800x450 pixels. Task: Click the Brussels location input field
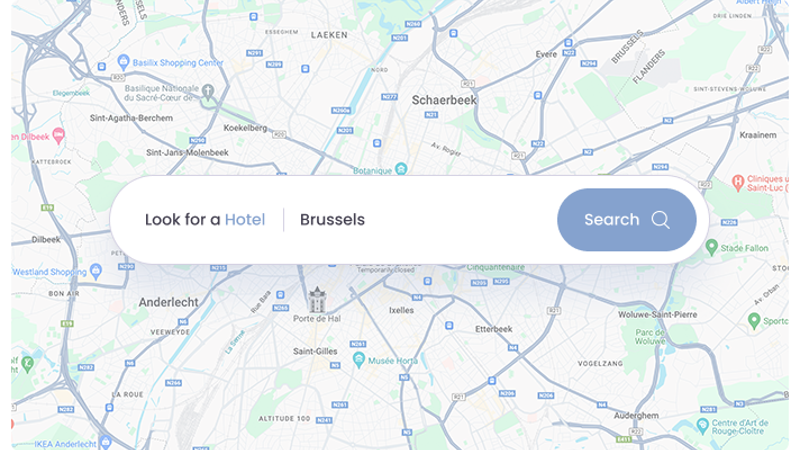(418, 219)
